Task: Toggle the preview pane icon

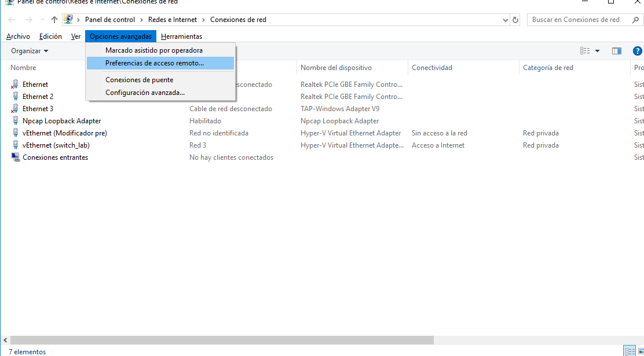Action: (x=616, y=51)
